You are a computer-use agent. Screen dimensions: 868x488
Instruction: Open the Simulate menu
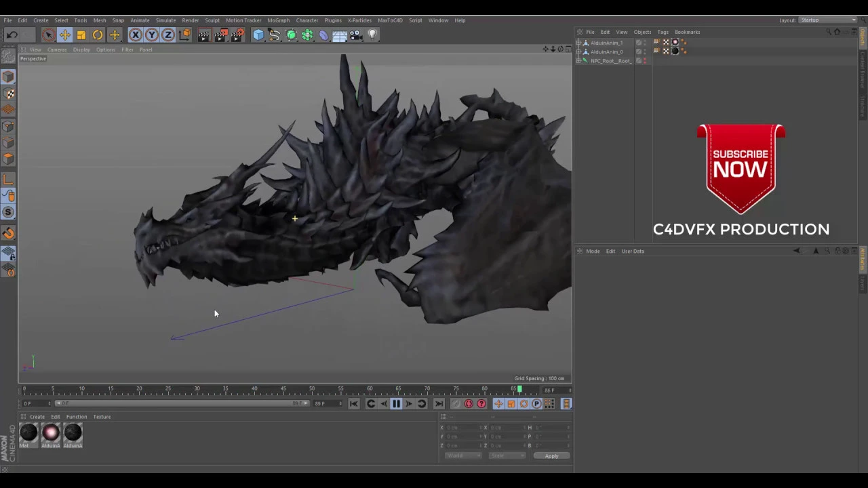click(x=165, y=20)
